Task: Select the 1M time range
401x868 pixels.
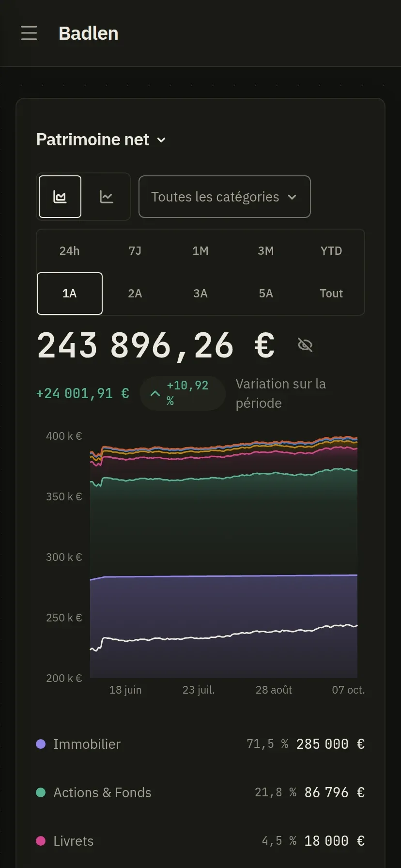Action: (200, 251)
